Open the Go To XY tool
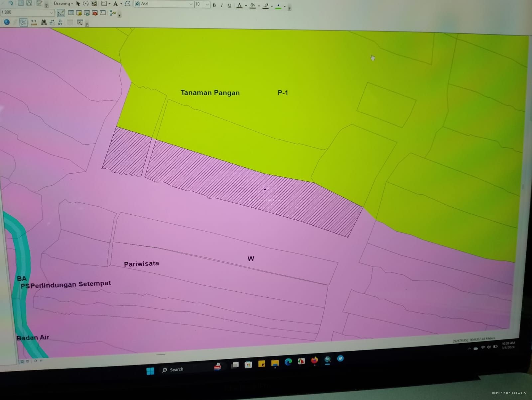 pos(60,22)
